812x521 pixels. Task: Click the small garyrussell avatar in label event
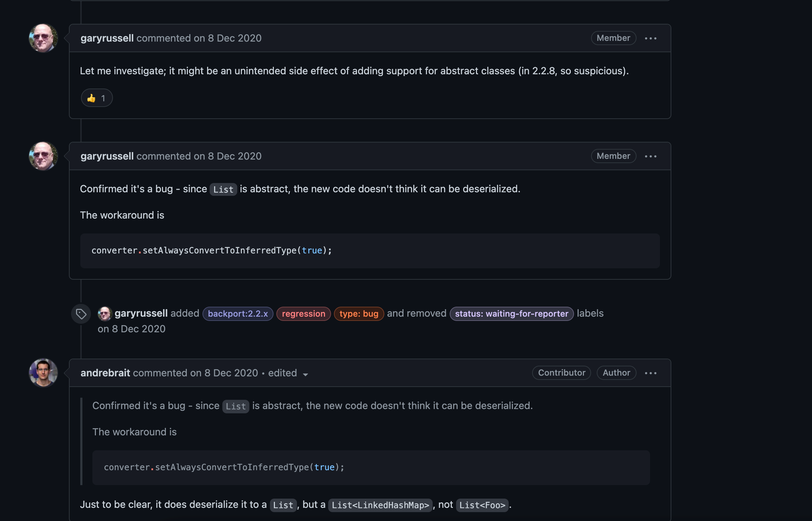click(x=105, y=314)
